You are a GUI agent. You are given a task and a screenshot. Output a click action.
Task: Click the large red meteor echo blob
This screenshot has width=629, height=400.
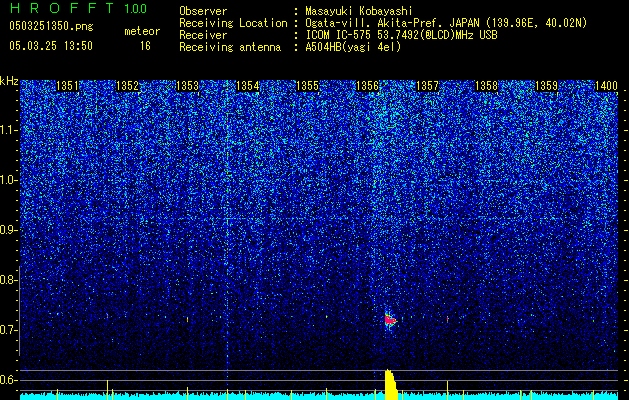[390, 320]
